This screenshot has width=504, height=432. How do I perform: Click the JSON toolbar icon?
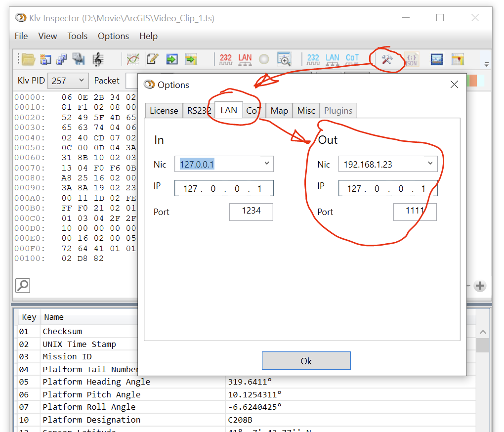point(412,59)
